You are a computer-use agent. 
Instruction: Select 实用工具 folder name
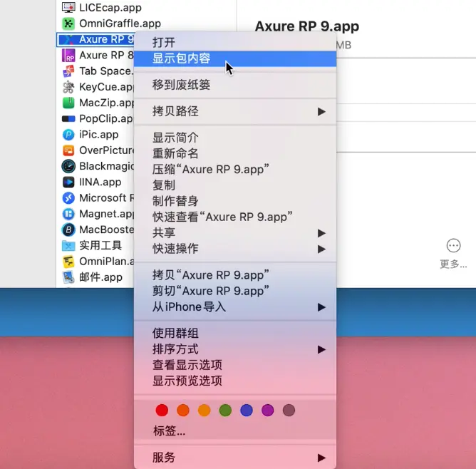tap(100, 246)
